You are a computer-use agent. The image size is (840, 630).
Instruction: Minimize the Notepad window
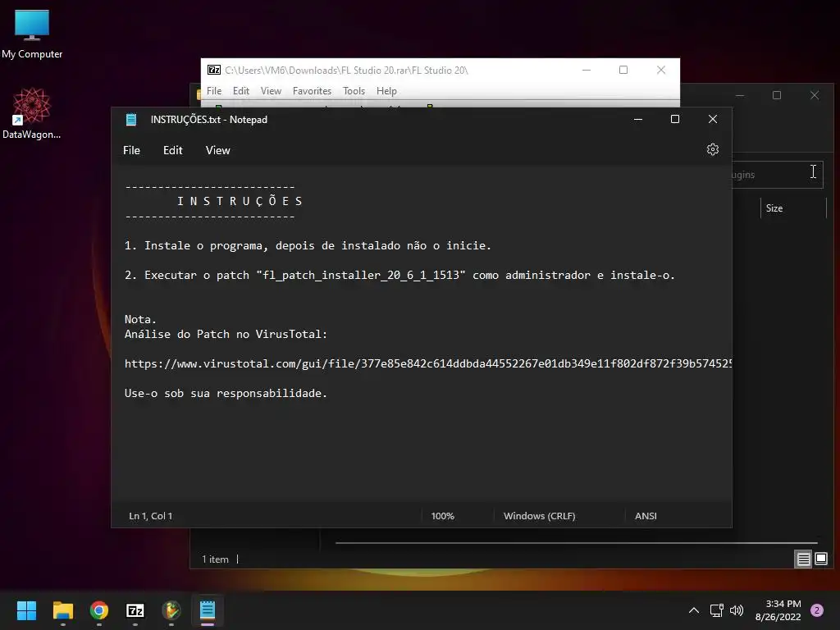[638, 120]
